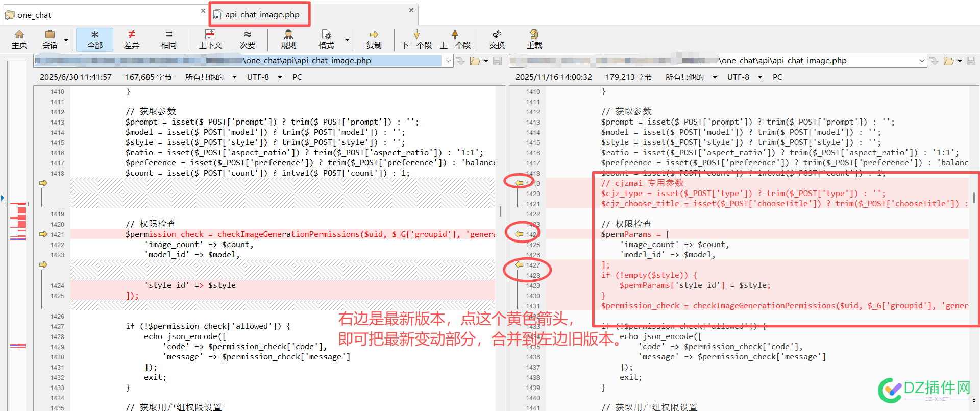Click right file size 179,213 字节
The height and width of the screenshot is (411, 980).
click(629, 77)
